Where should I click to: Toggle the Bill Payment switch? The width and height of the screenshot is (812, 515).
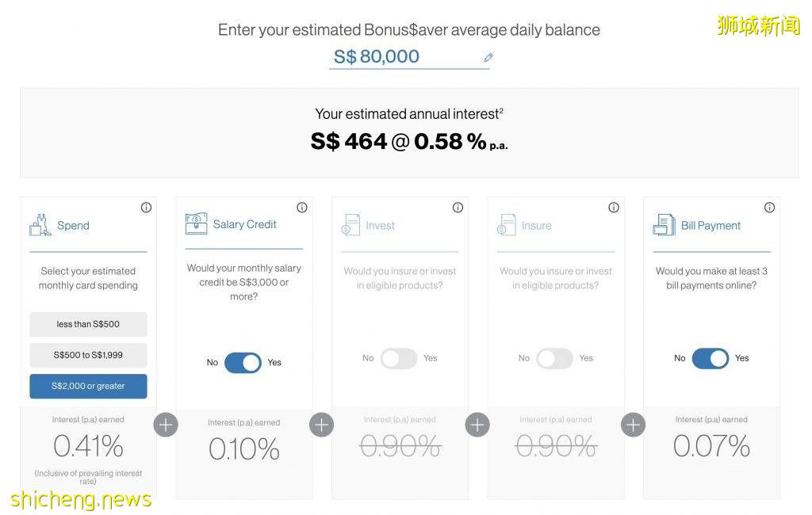(710, 358)
